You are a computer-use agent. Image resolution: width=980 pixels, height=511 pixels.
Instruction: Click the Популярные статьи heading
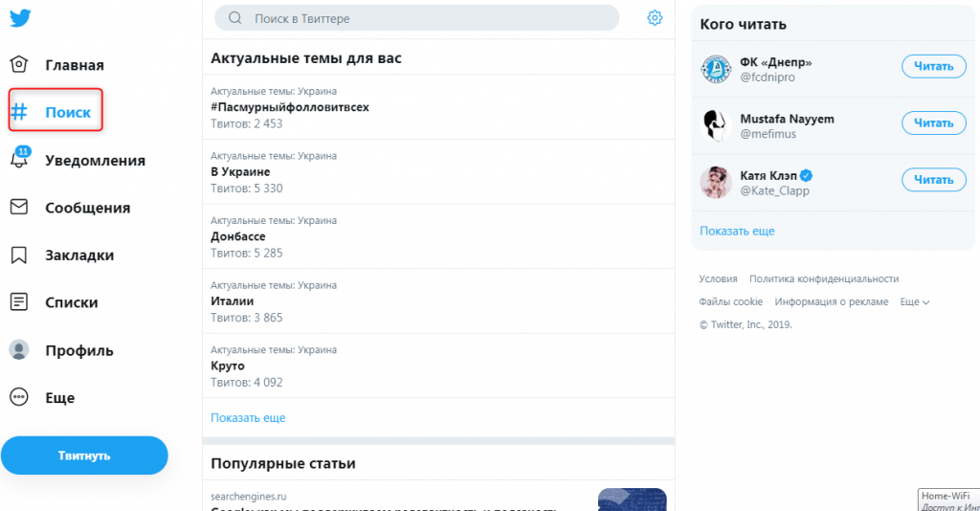pos(283,463)
